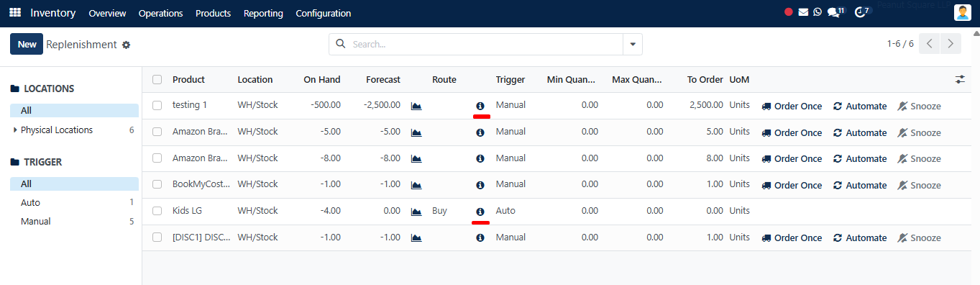
Task: Click Order Once for -5.00 Amazon row
Action: point(792,132)
